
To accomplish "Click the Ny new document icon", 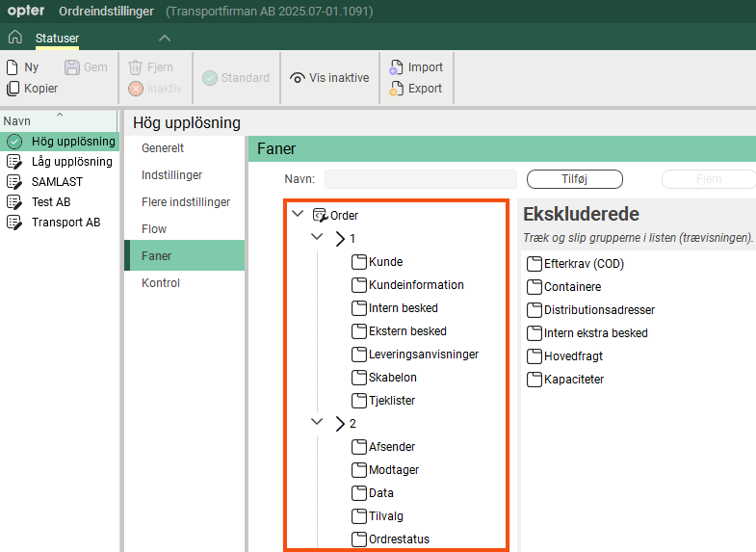I will [13, 67].
